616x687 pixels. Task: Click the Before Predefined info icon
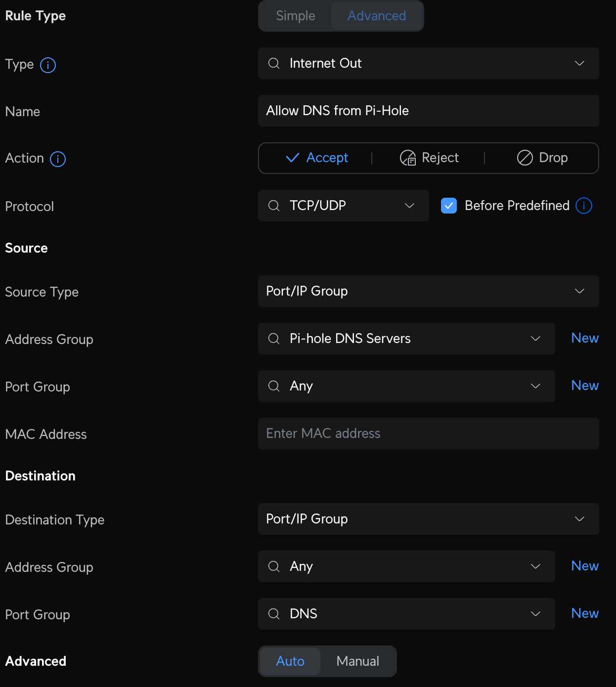tap(584, 206)
